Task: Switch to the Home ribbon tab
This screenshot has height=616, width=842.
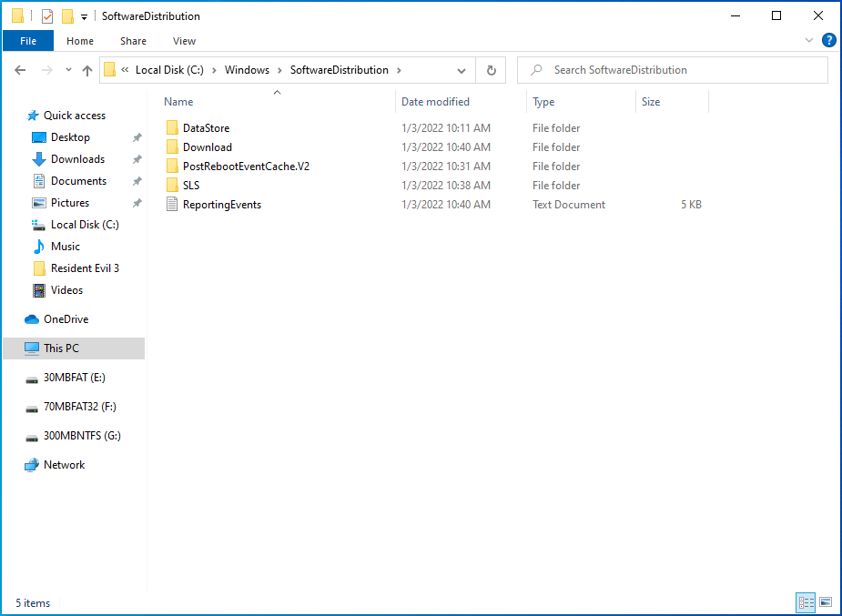Action: click(80, 41)
